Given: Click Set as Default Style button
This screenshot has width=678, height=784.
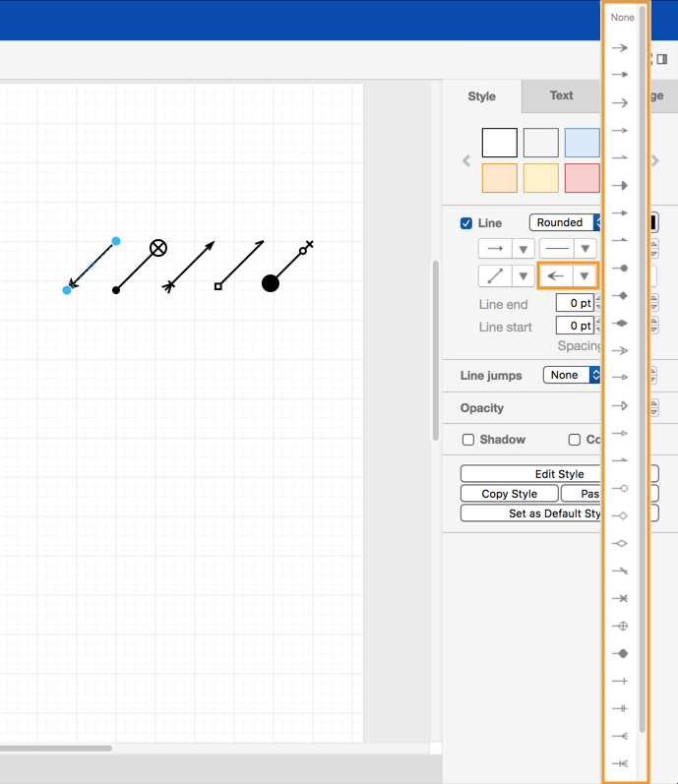Looking at the screenshot, I should [x=560, y=513].
